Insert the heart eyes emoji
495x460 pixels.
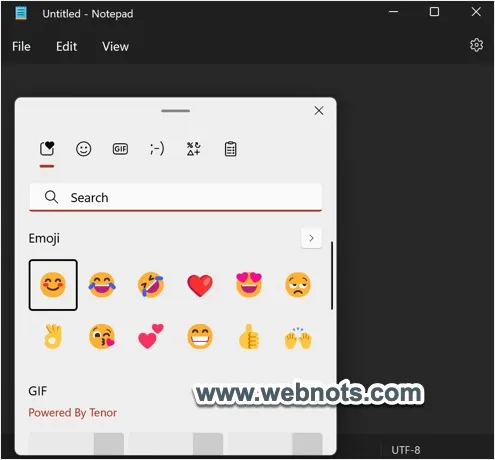coord(249,285)
